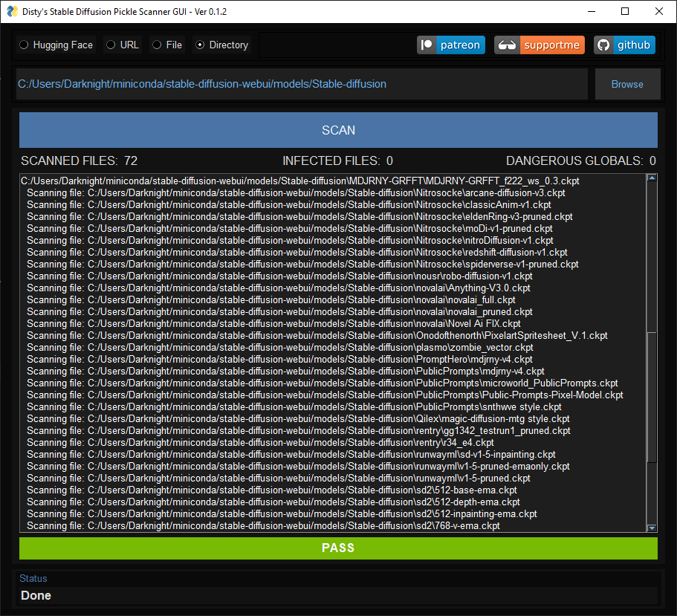This screenshot has width=677, height=616.
Task: Minimize the Pickle Scanner window
Action: tap(592, 12)
